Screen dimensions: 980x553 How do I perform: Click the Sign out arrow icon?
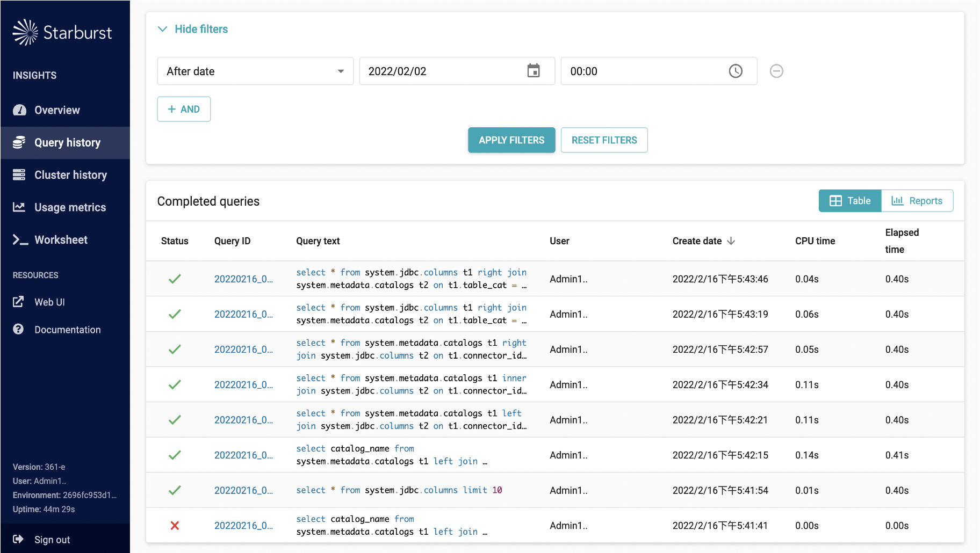pos(18,539)
